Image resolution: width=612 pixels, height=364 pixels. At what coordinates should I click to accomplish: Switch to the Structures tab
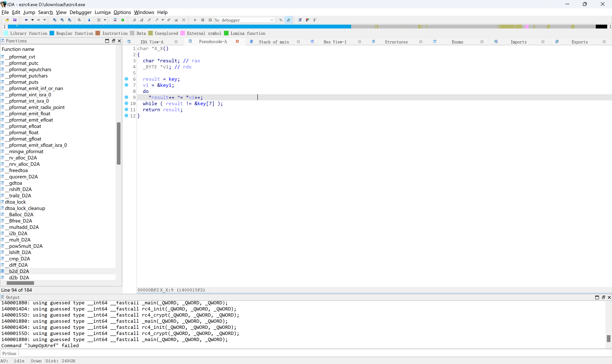(x=396, y=42)
